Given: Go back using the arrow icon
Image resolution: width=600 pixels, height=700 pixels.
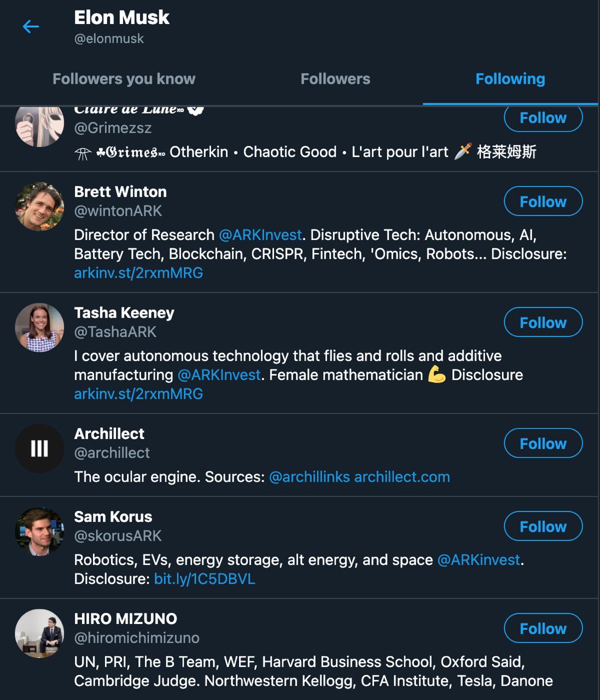Looking at the screenshot, I should (31, 26).
